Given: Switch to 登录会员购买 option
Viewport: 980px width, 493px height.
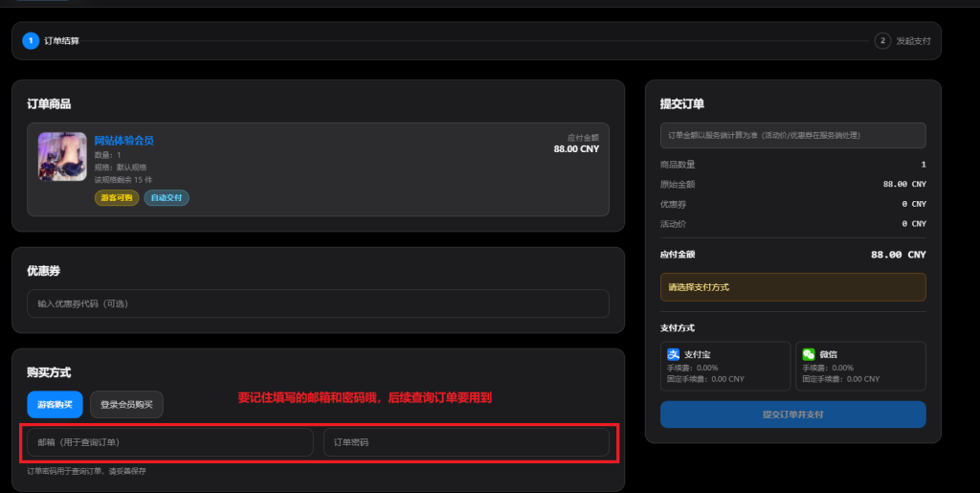Looking at the screenshot, I should click(x=127, y=404).
